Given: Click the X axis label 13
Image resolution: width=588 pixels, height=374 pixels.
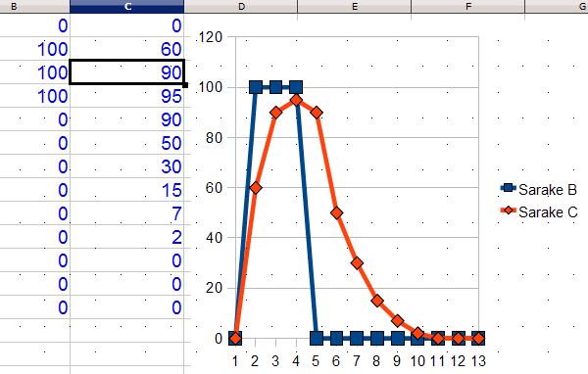Looking at the screenshot, I should (x=478, y=361).
